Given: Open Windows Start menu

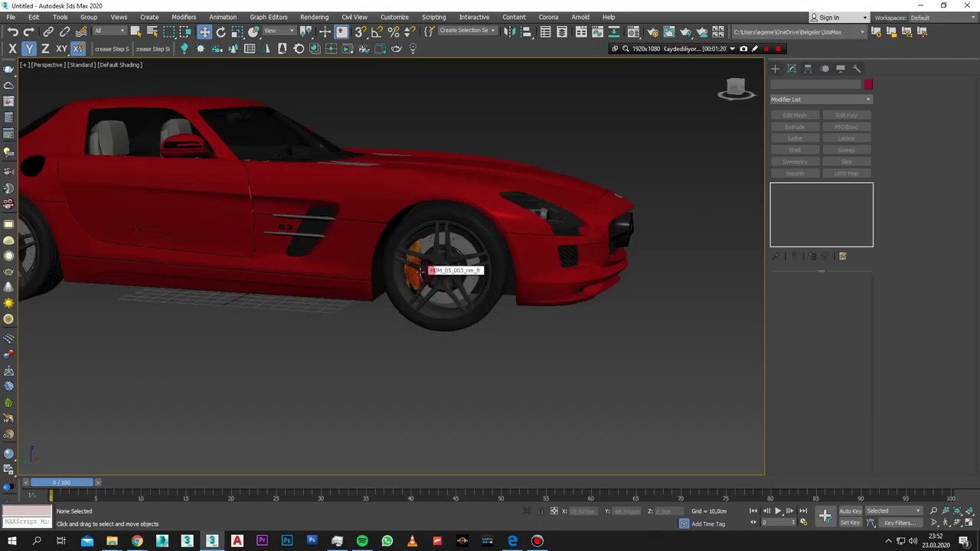Looking at the screenshot, I should 12,541.
